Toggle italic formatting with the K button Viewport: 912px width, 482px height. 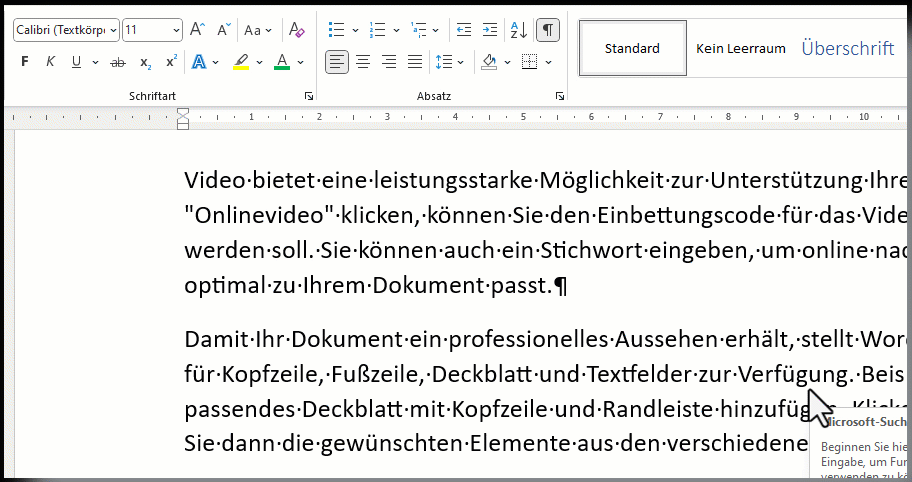(x=50, y=62)
